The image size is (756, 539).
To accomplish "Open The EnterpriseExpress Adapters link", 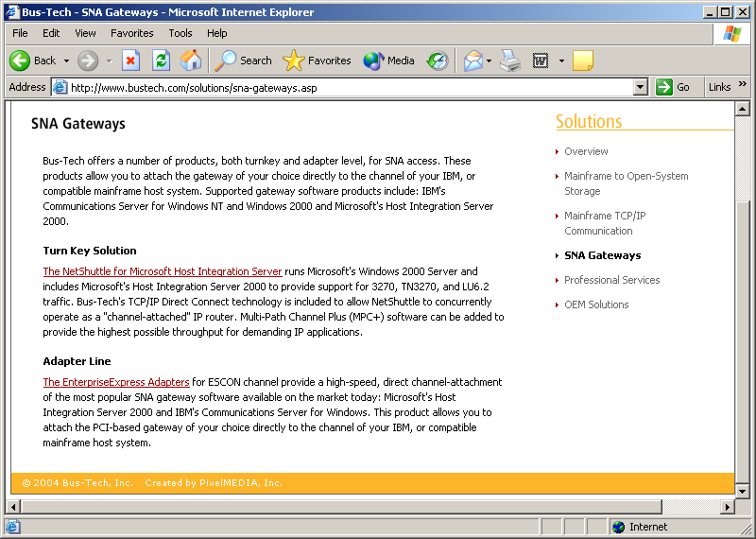I will point(116,382).
